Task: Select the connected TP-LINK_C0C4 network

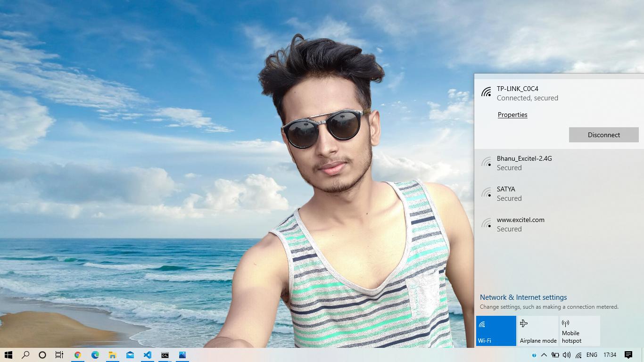Action: tap(559, 93)
